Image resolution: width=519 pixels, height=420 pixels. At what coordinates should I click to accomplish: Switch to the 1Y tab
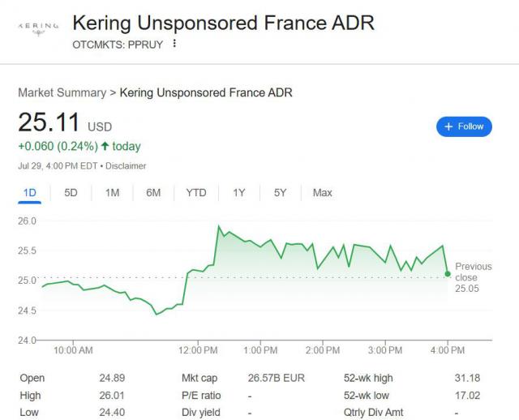click(x=239, y=193)
